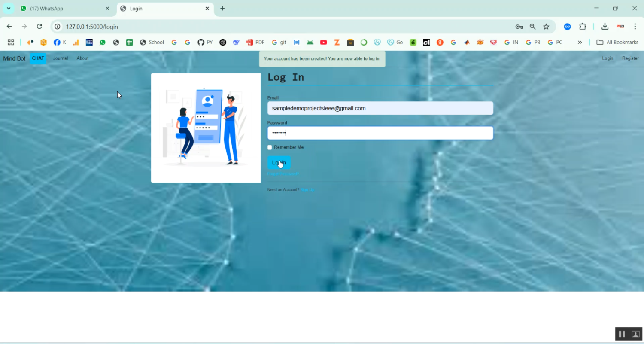The height and width of the screenshot is (344, 644).
Task: Open the Google IN bookmark
Action: coord(511,42)
